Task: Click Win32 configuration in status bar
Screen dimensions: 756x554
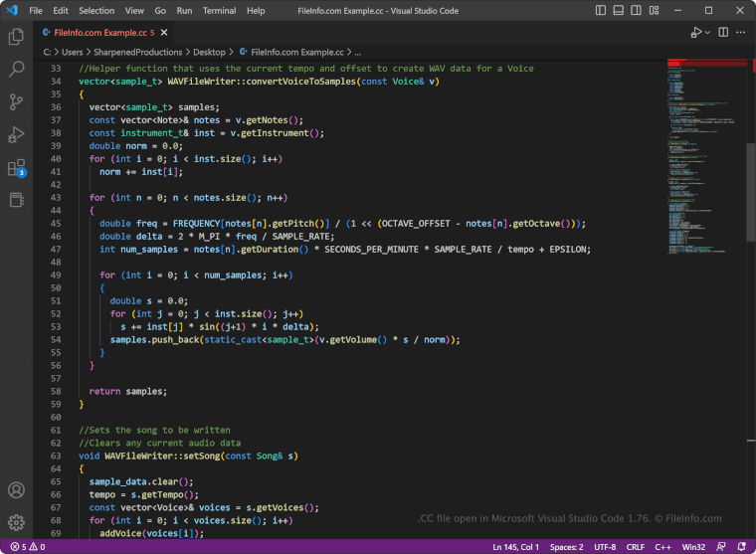Action: [x=693, y=547]
